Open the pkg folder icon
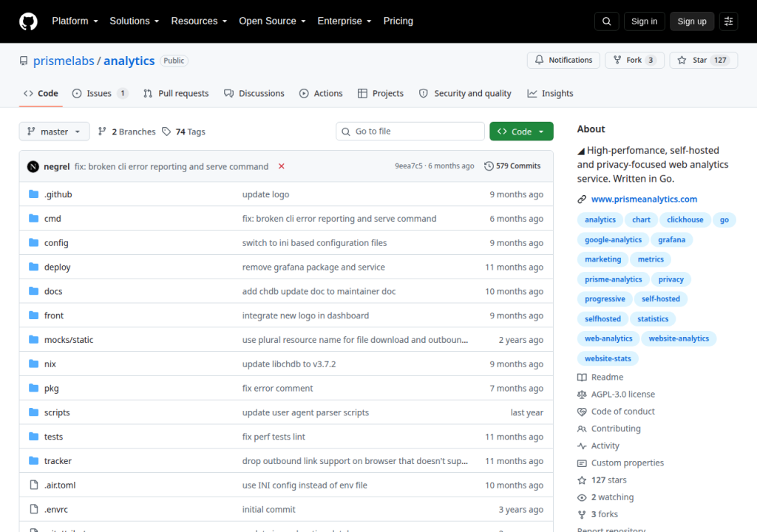The image size is (757, 532). pos(33,388)
